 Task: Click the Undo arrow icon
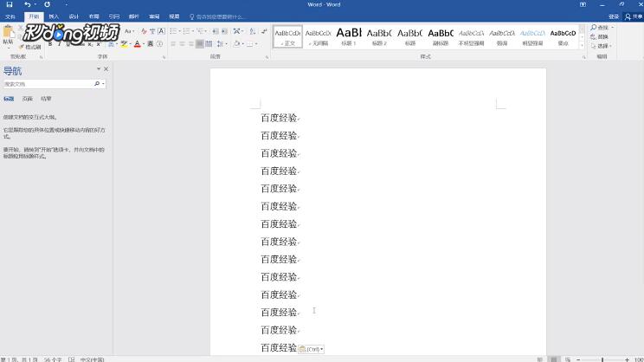(27, 4)
